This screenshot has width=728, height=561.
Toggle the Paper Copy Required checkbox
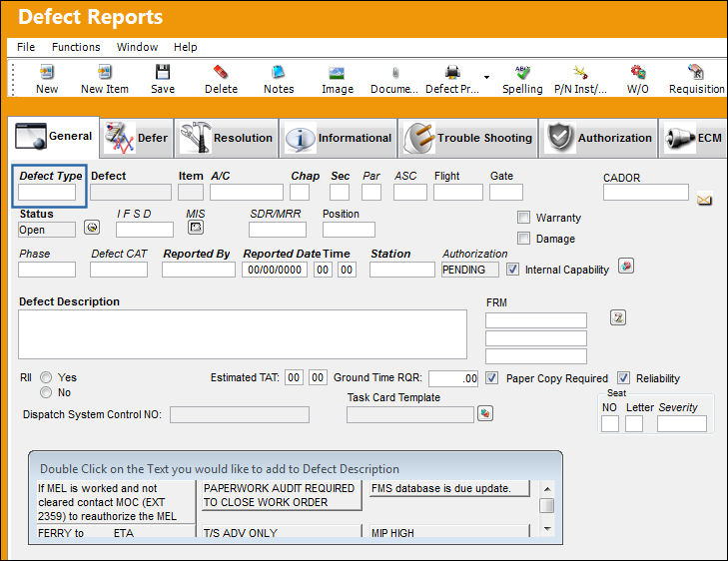491,377
